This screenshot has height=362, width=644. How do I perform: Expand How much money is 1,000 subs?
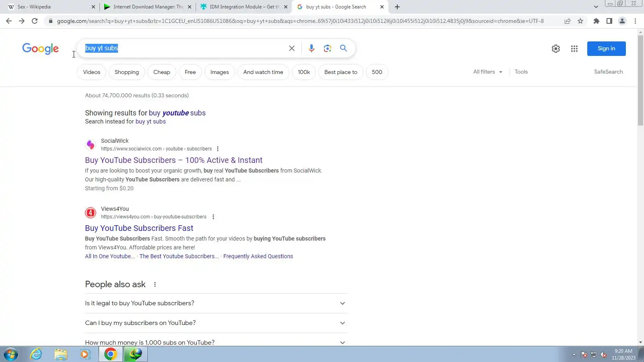click(216, 342)
